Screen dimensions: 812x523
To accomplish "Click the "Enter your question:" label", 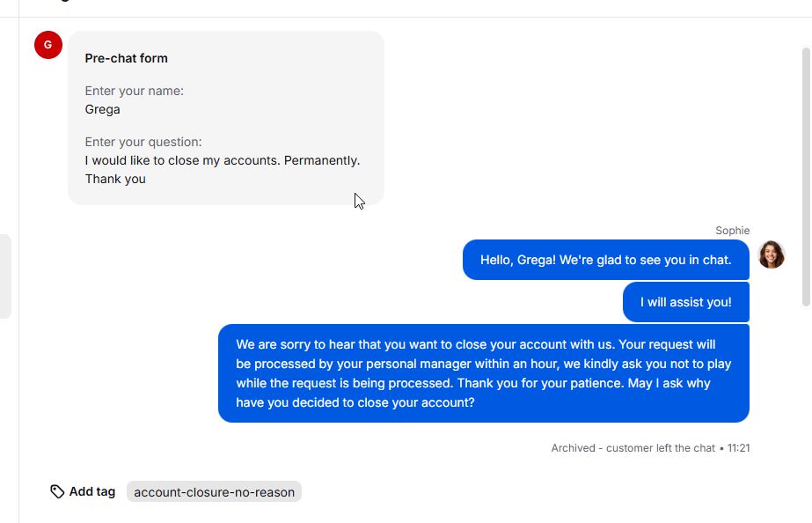I will coord(143,142).
